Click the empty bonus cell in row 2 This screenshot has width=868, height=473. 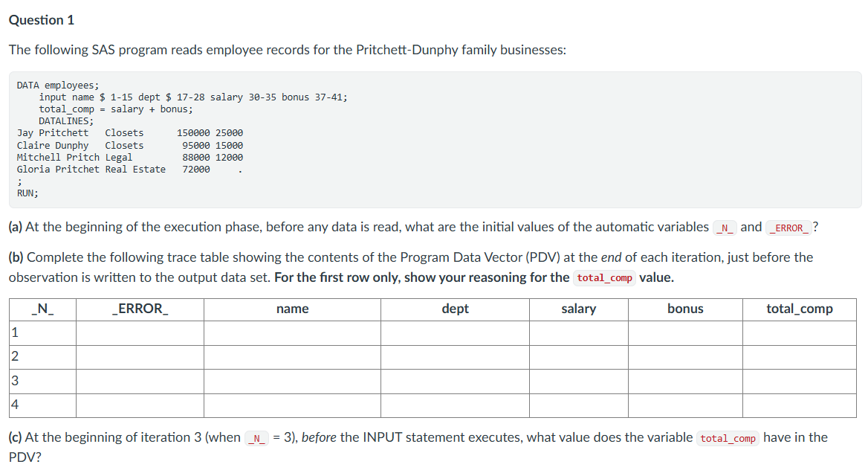[685, 357]
